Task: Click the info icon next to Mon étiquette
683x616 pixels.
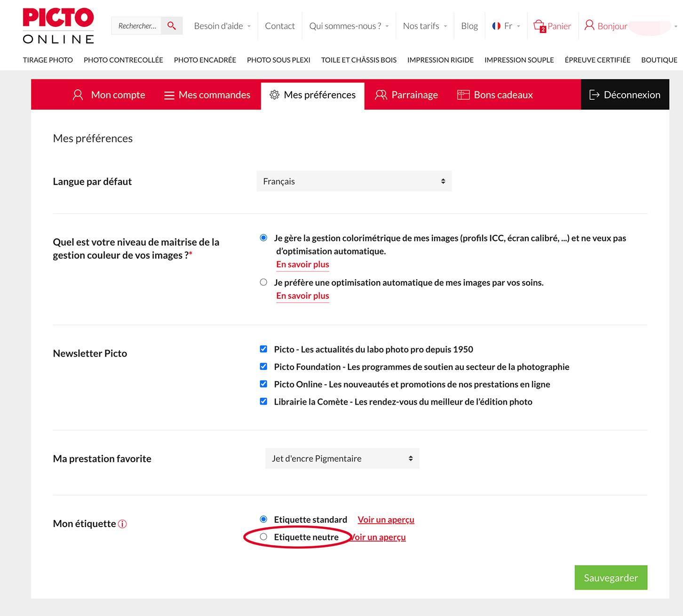Action: (122, 524)
